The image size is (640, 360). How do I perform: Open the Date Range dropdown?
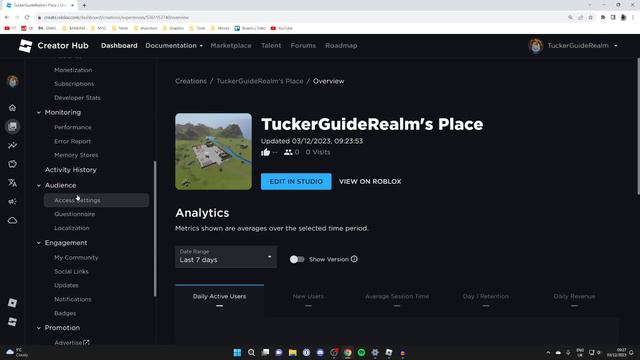tap(226, 257)
